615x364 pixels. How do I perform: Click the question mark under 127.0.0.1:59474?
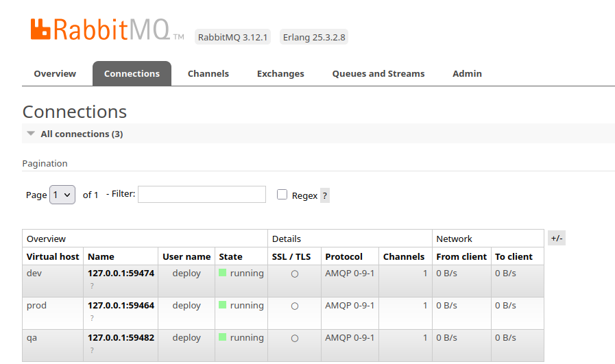93,286
